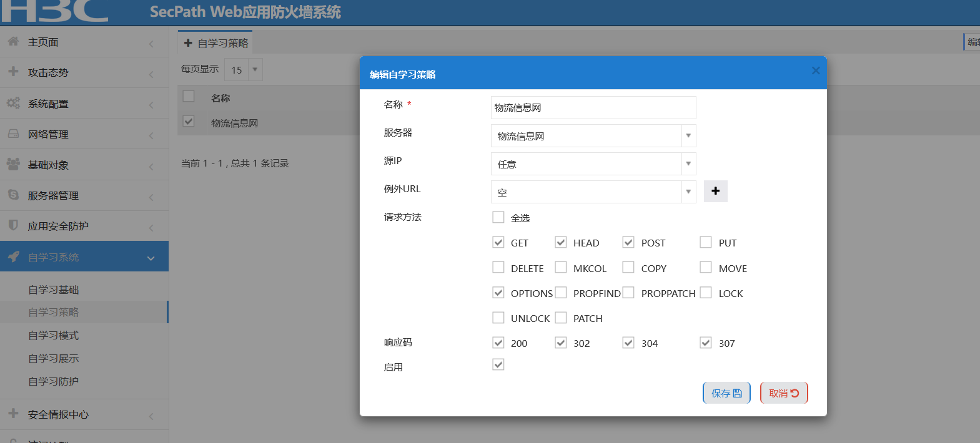Screen dimensions: 980x443
Task: Enable the LOCK request method
Action: (706, 292)
